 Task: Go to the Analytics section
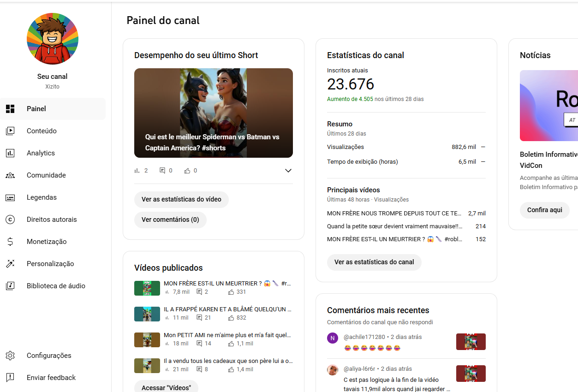click(x=53, y=153)
